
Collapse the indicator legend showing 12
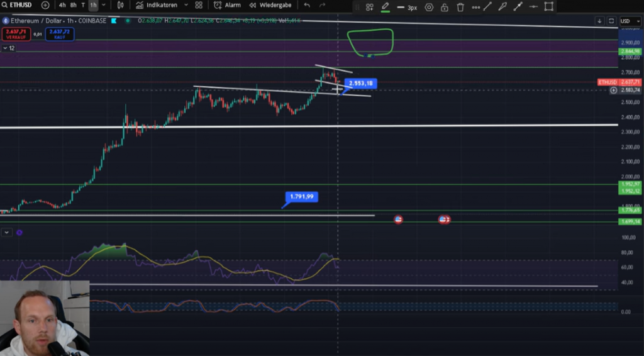click(9, 48)
